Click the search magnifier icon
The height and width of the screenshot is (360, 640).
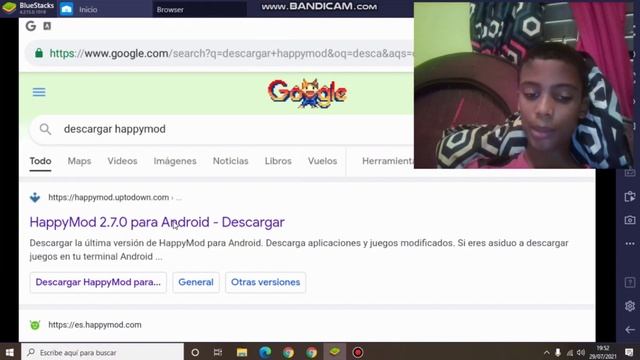[45, 129]
